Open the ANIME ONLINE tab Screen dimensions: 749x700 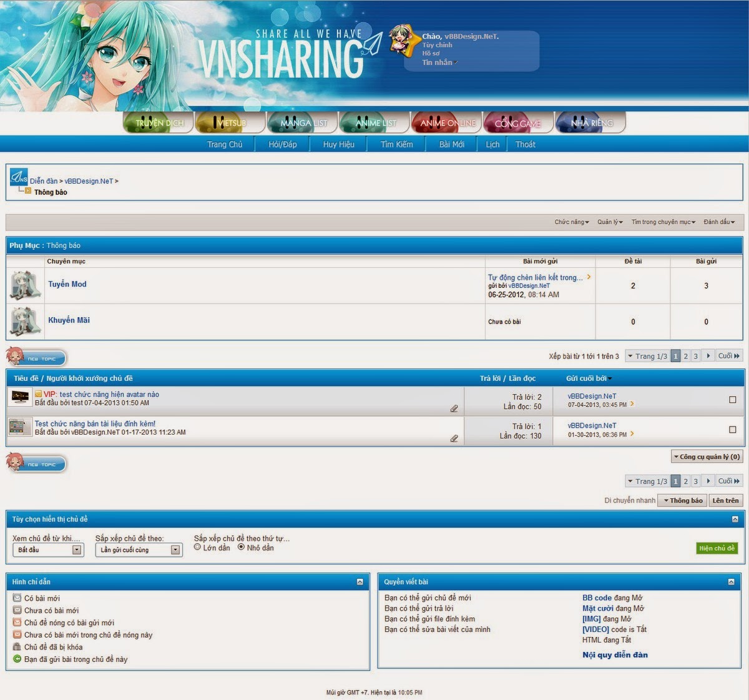[x=447, y=122]
